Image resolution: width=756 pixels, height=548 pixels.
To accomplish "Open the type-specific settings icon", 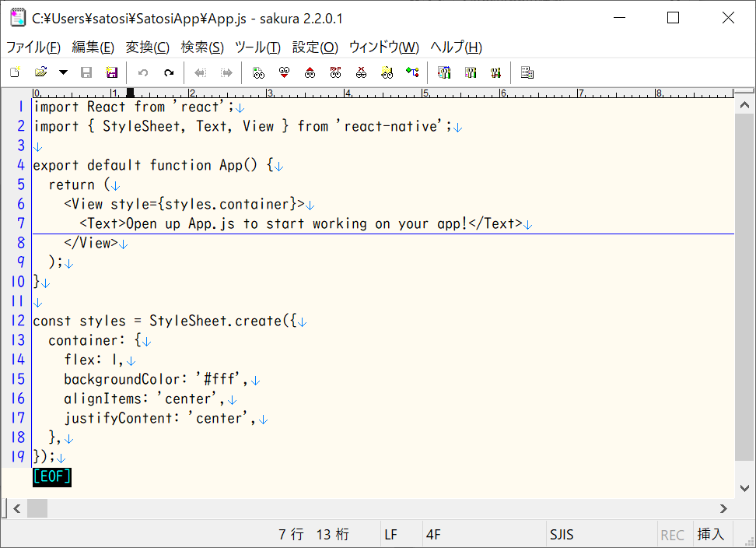I will coord(471,72).
